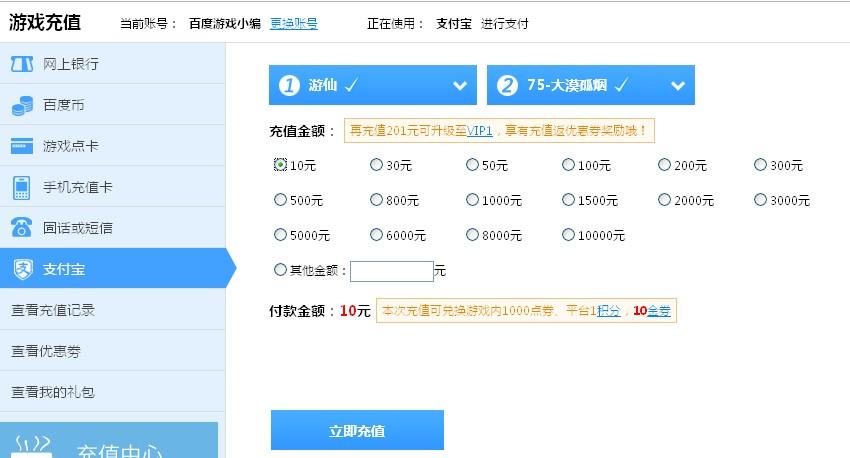Click the Alipay shield icon
The height and width of the screenshot is (458, 850).
pos(23,269)
